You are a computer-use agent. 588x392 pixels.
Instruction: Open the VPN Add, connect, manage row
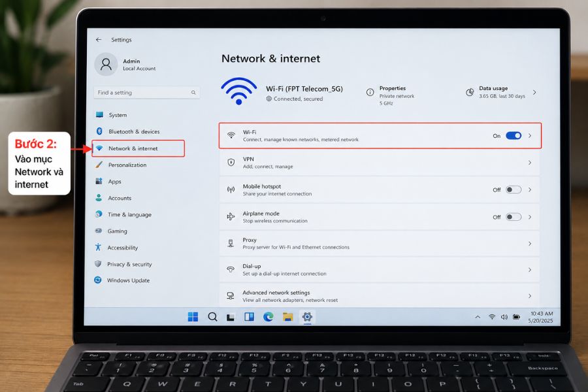(379, 163)
